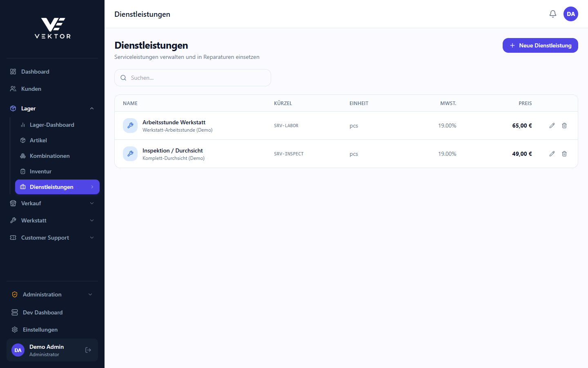Viewport: 588px width, 368px height.
Task: Open the Kombinationen page
Action: tap(57, 156)
